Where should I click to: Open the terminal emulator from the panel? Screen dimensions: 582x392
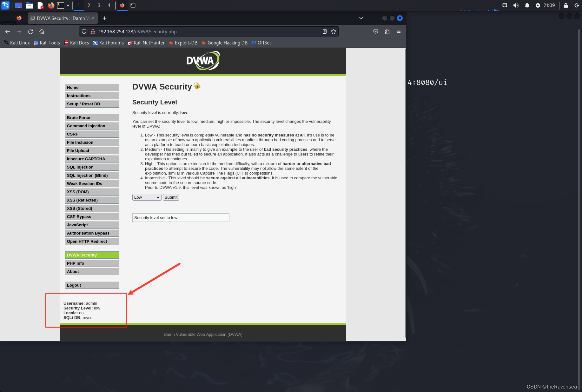coord(61,5)
